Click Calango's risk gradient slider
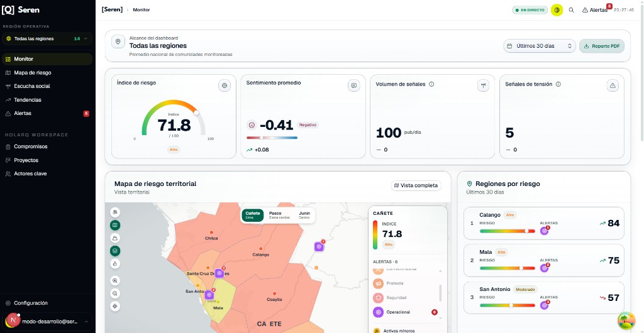The image size is (644, 333). click(x=508, y=231)
